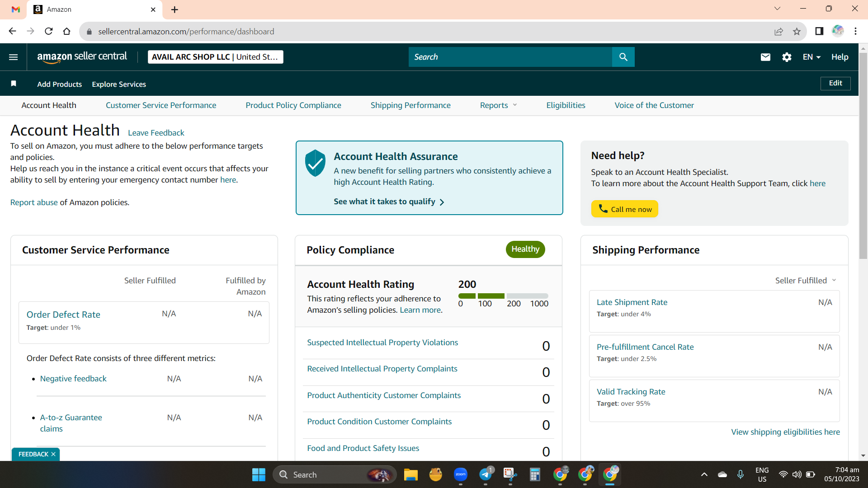This screenshot has width=868, height=488.
Task: Open Product Policy Compliance tab
Action: (293, 105)
